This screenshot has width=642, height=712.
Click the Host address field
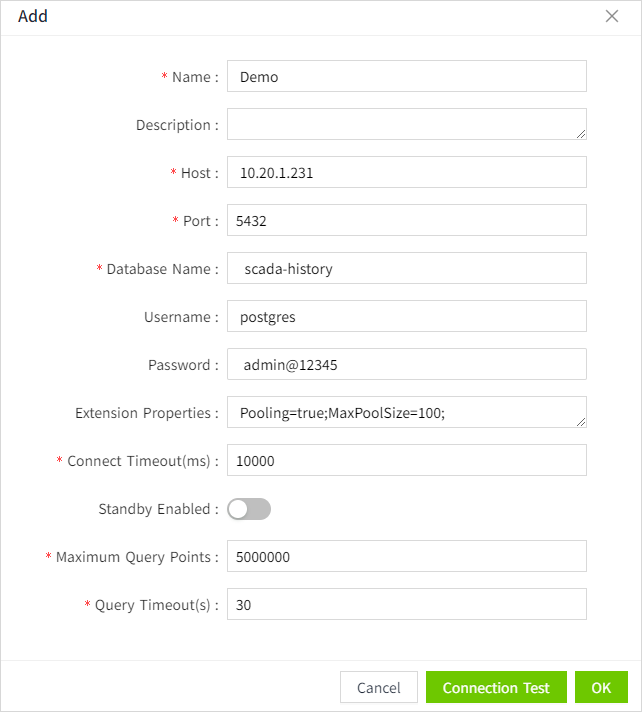point(406,173)
